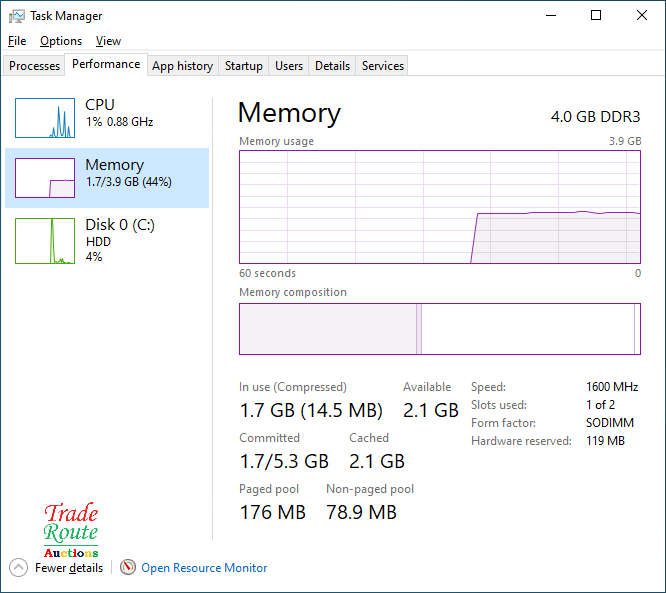Open the Options menu

(61, 41)
